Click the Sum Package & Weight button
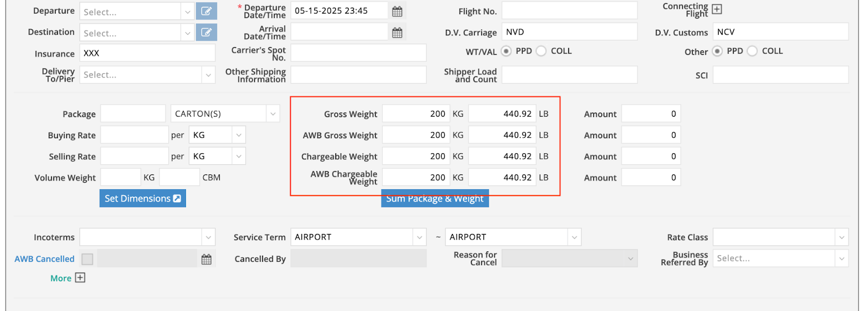This screenshot has width=868, height=311. coord(435,200)
